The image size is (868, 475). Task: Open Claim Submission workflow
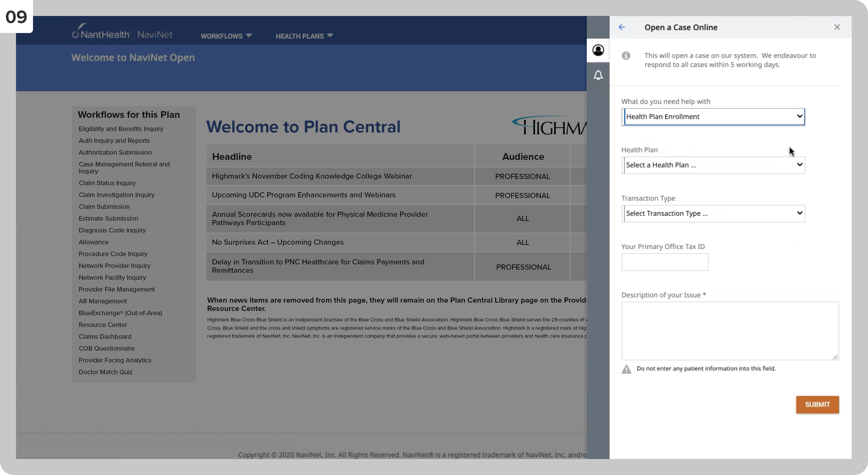point(104,207)
